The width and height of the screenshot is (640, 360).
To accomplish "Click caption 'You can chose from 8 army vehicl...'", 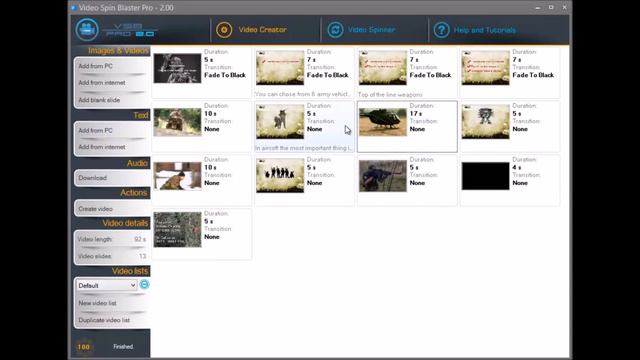I will point(303,94).
